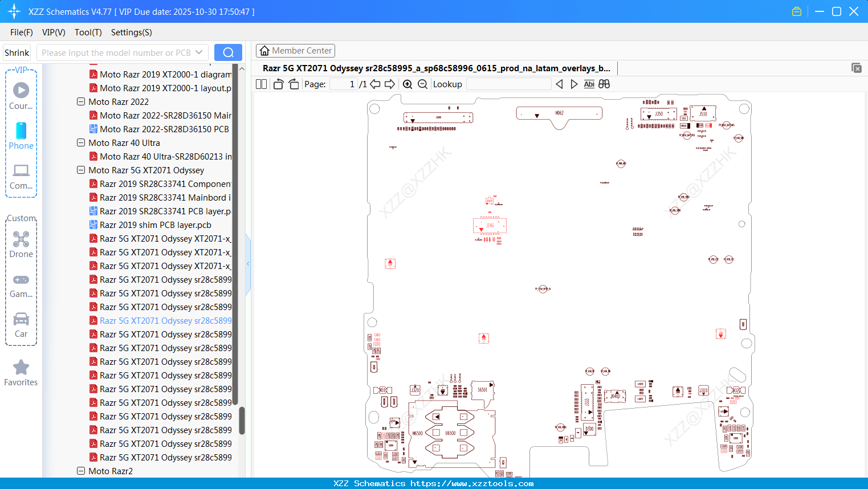Open Member Center

point(295,51)
